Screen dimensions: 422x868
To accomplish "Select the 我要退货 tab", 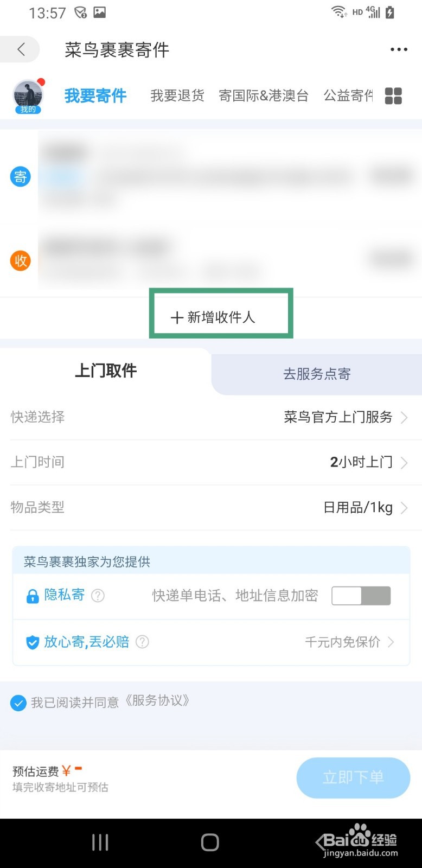I will pyautogui.click(x=177, y=96).
